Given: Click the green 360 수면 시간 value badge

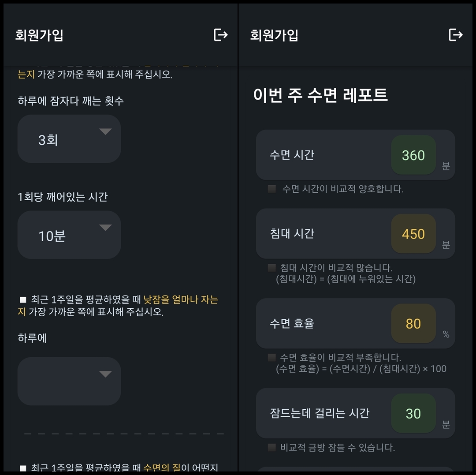Looking at the screenshot, I should click(413, 155).
